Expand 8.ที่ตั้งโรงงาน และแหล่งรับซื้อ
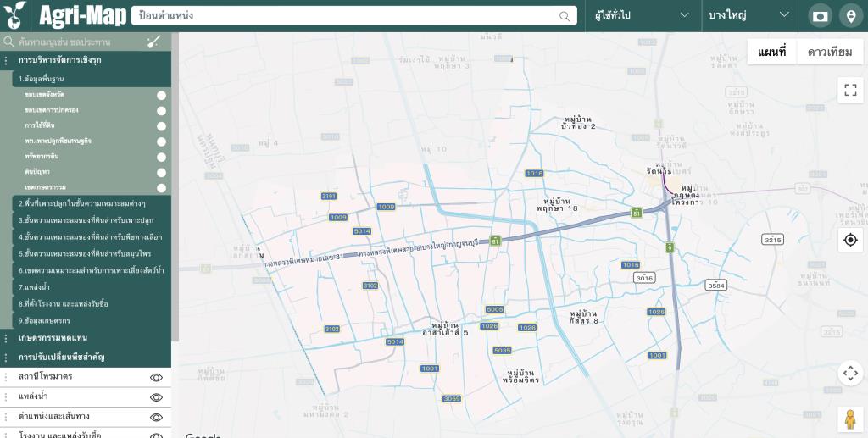This screenshot has height=438, width=868. coord(92,303)
